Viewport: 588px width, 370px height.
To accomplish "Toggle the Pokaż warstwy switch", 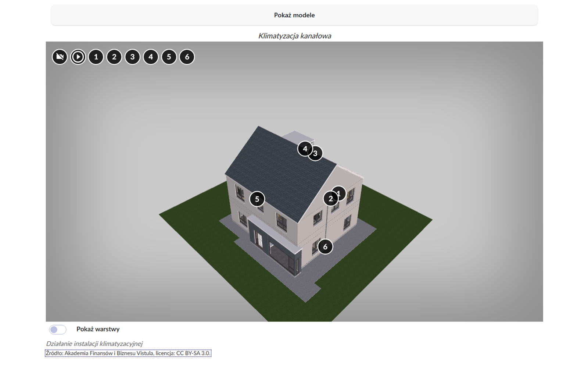I will pos(58,330).
